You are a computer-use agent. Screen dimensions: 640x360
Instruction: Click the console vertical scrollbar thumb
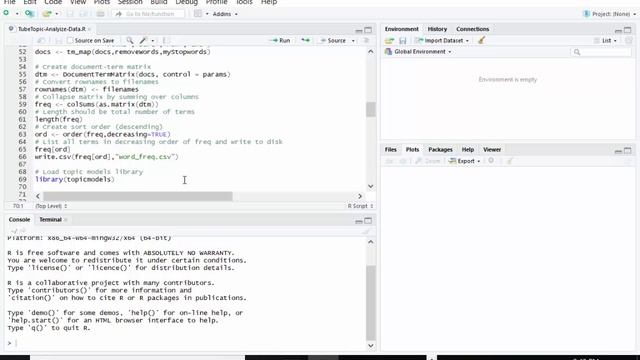coord(371,303)
